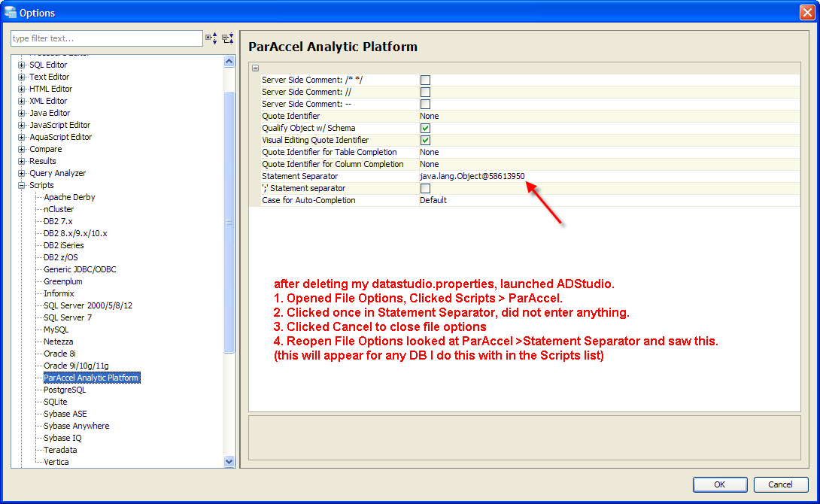Select SQL Server 2000/5/8/12 entry
This screenshot has width=820, height=504.
[x=88, y=305]
